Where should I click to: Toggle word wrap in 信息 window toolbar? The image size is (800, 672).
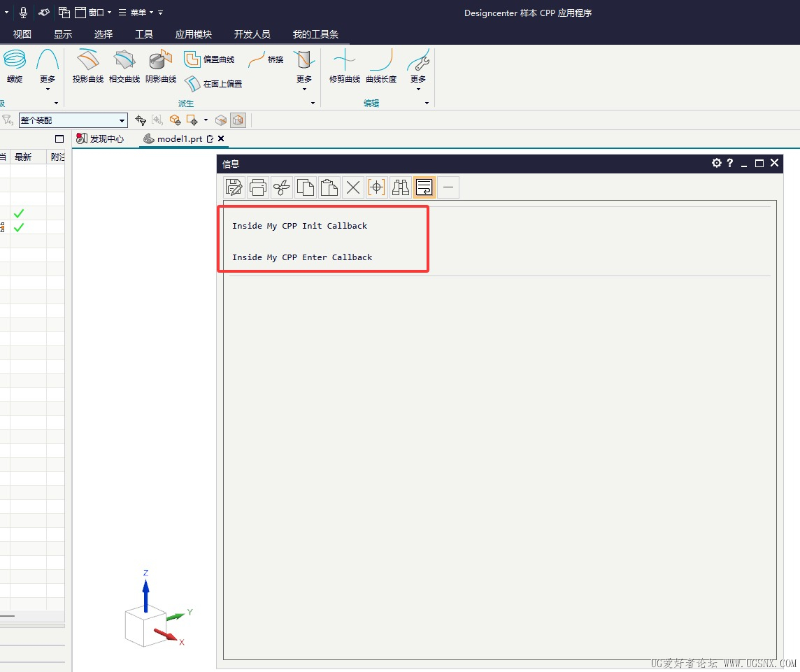coord(424,187)
